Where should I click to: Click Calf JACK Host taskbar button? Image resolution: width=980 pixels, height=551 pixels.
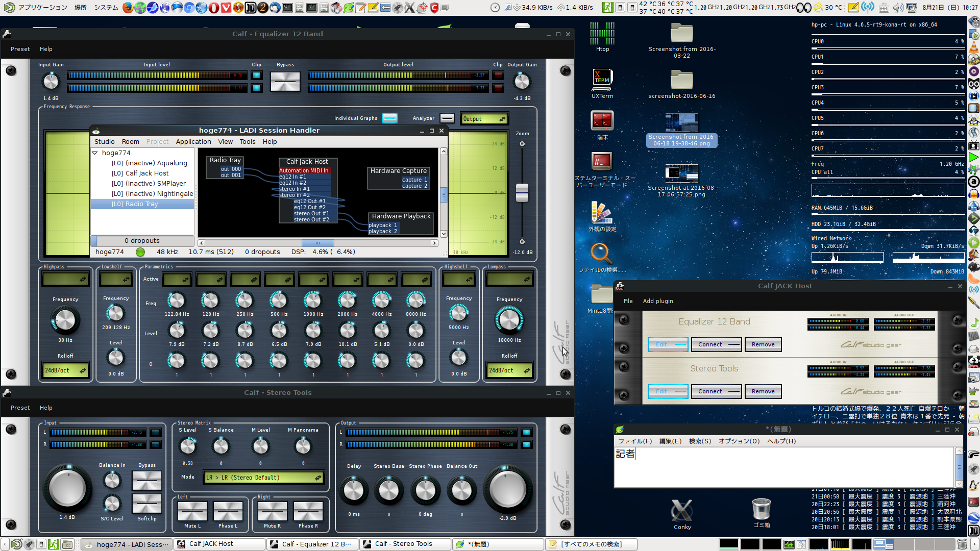pos(219,544)
